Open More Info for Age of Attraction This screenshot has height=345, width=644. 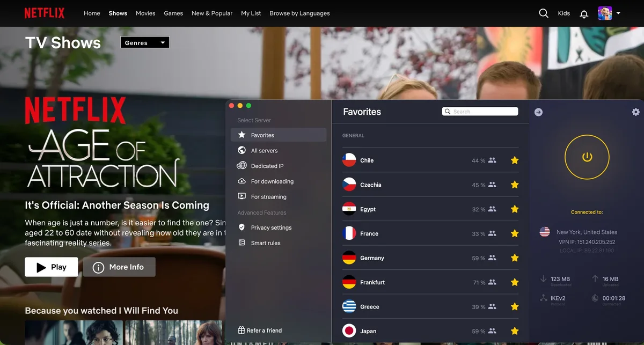click(119, 267)
